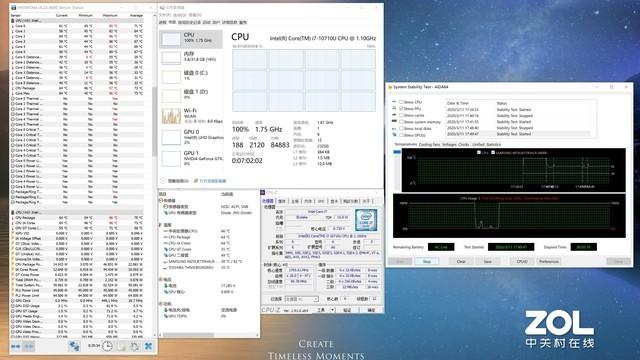Click the expand-left arrows icon in HWiNFO
640x360 pixels.
pyautogui.click(x=16, y=346)
